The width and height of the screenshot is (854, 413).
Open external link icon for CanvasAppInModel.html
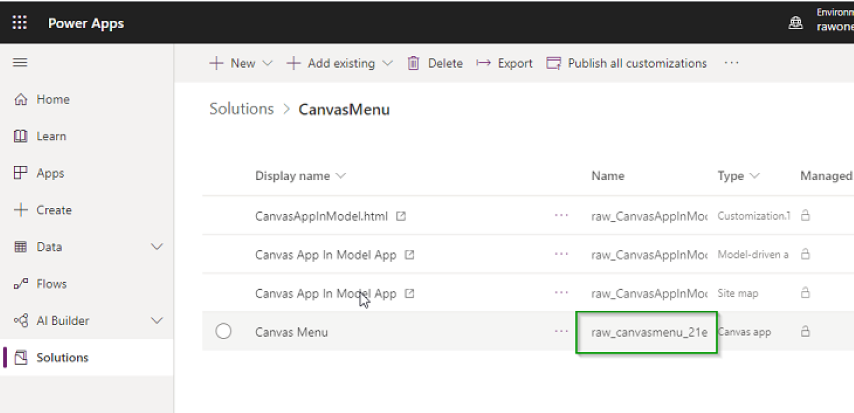(x=401, y=216)
